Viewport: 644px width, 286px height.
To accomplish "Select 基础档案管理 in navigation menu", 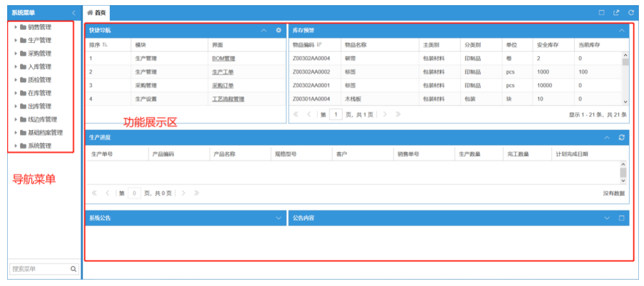I will point(45,133).
